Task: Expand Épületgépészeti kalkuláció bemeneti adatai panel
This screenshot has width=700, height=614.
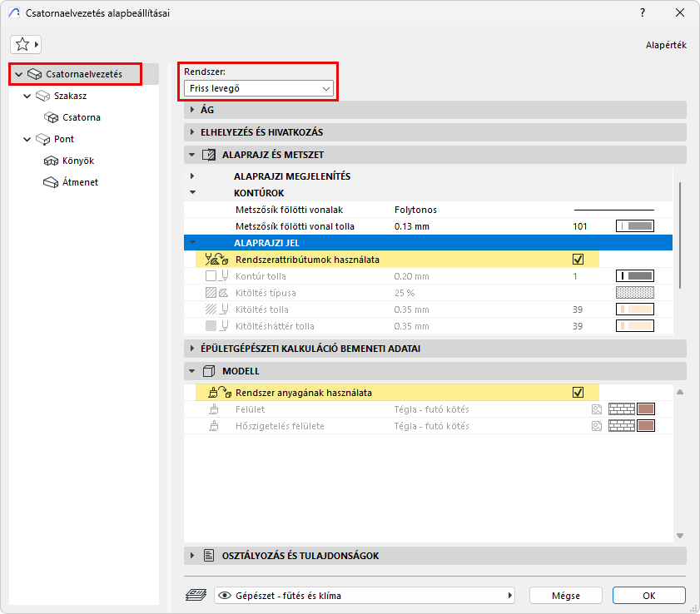Action: [x=192, y=349]
